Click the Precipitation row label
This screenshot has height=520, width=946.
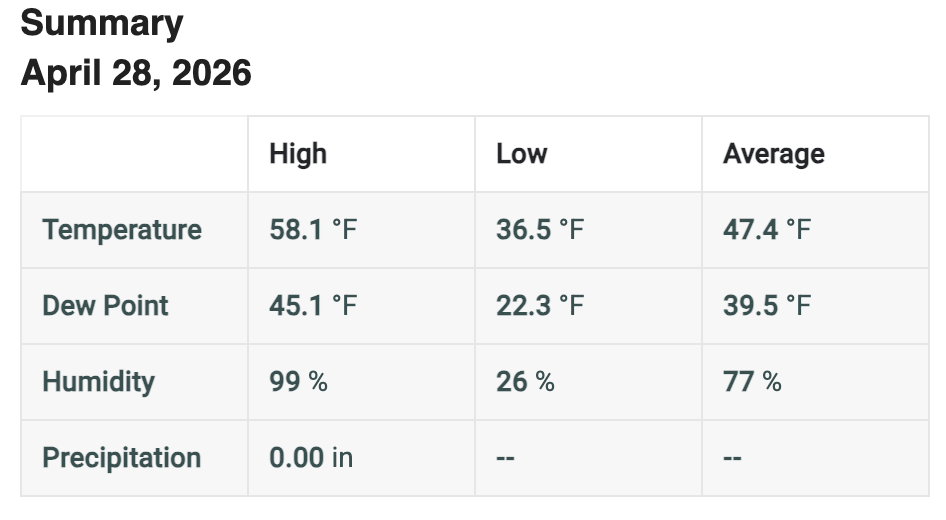[122, 458]
